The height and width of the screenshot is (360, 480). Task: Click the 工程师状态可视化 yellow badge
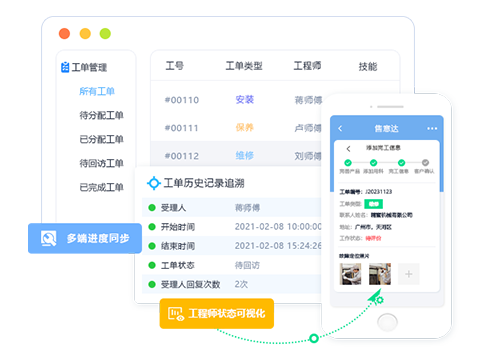217,314
